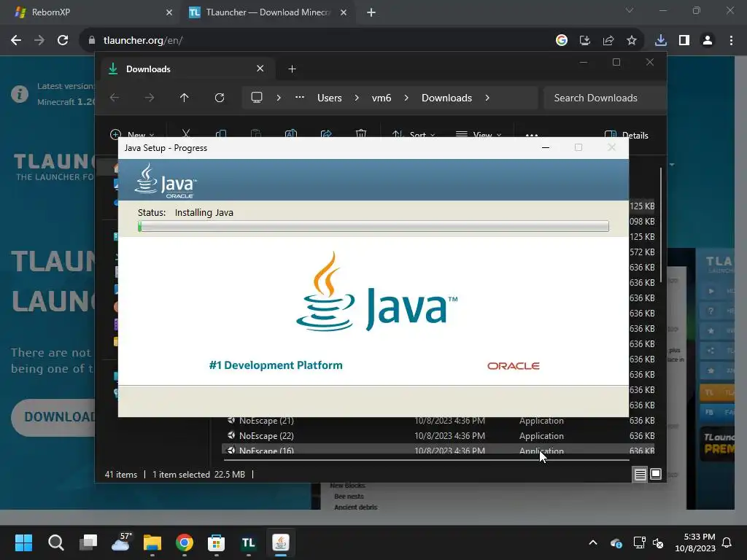This screenshot has width=747, height=560.
Task: Go back in Chrome browser
Action: coord(16,41)
